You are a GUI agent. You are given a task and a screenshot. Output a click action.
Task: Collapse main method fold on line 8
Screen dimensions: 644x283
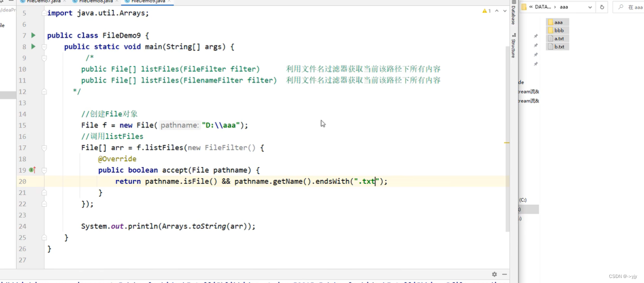point(44,47)
